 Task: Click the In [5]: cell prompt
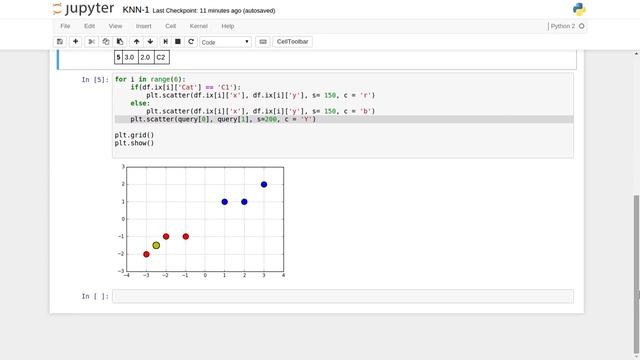[96, 80]
